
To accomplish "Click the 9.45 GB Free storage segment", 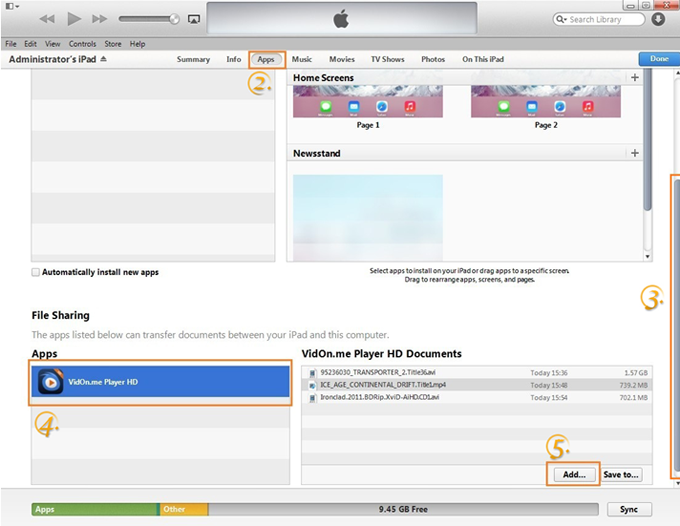I will coord(403,510).
